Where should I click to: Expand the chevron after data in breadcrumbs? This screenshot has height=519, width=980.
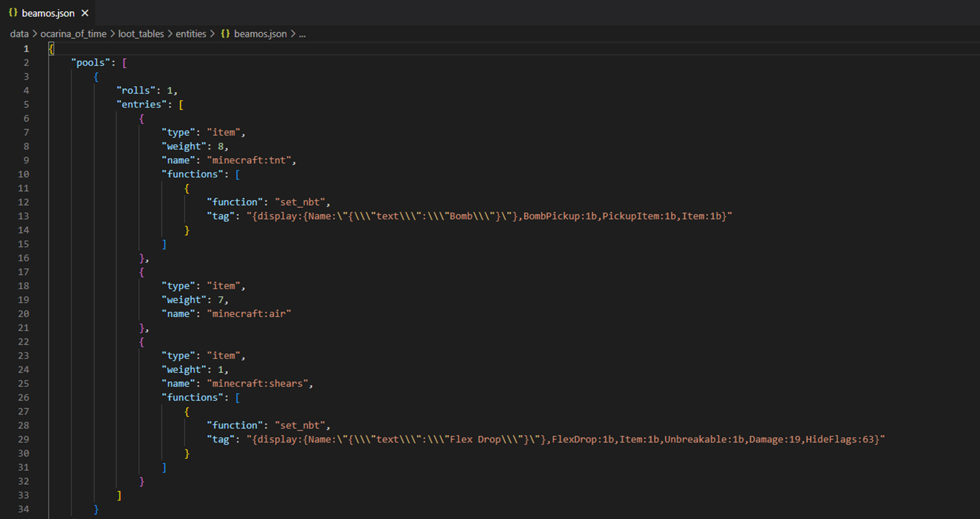click(x=35, y=34)
